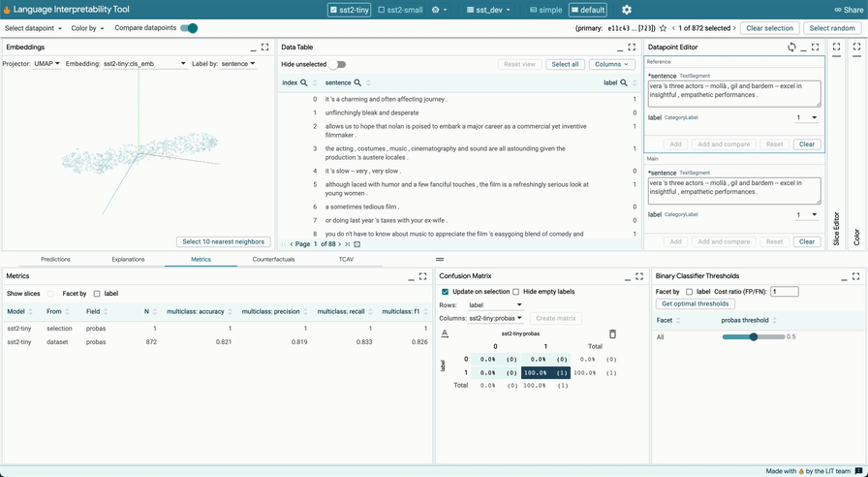Click Get optimal thresholds button
This screenshot has width=868, height=477.
click(695, 303)
